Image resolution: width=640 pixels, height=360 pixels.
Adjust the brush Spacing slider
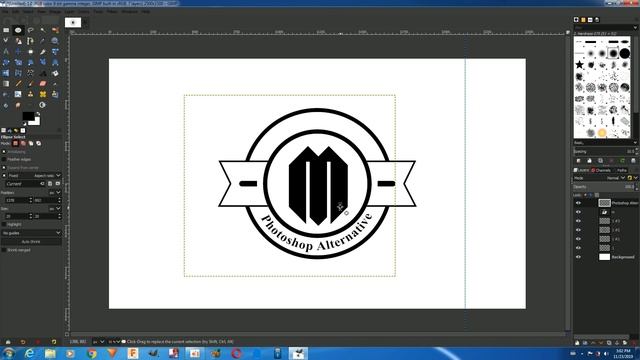pos(604,151)
